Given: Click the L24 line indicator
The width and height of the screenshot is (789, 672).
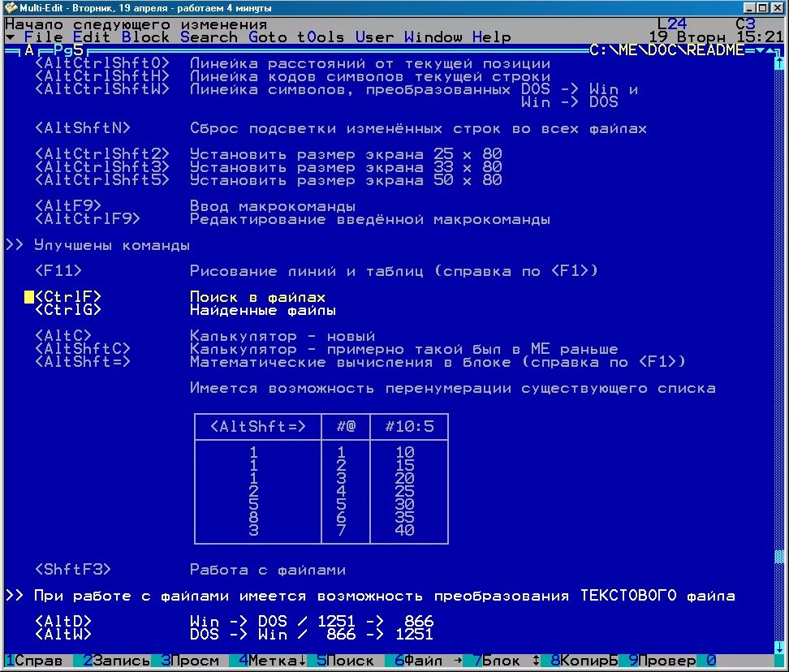Looking at the screenshot, I should (672, 24).
